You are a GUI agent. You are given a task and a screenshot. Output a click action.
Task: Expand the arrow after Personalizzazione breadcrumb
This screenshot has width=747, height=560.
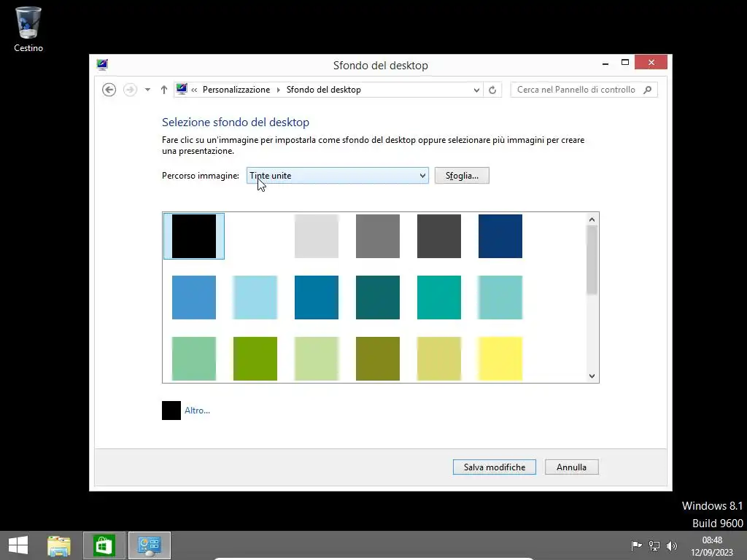click(x=278, y=90)
